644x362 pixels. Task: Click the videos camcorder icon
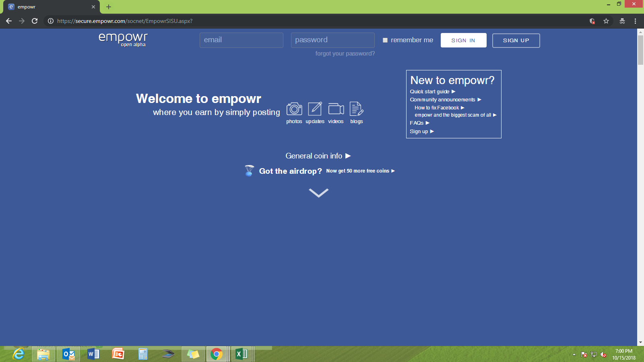click(x=336, y=109)
